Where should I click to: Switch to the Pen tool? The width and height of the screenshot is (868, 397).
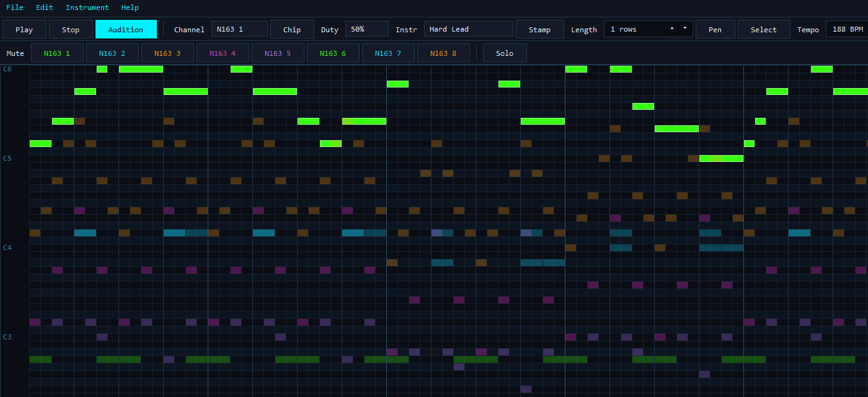(x=715, y=29)
